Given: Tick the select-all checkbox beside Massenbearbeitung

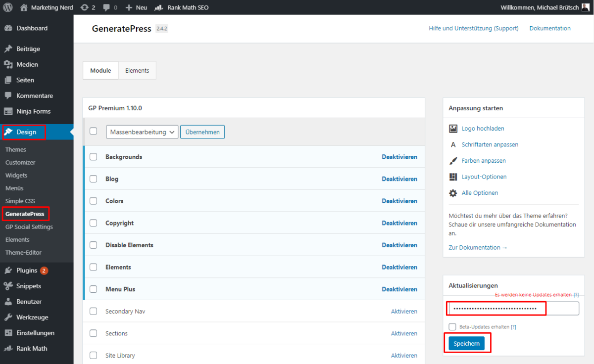Looking at the screenshot, I should [94, 132].
